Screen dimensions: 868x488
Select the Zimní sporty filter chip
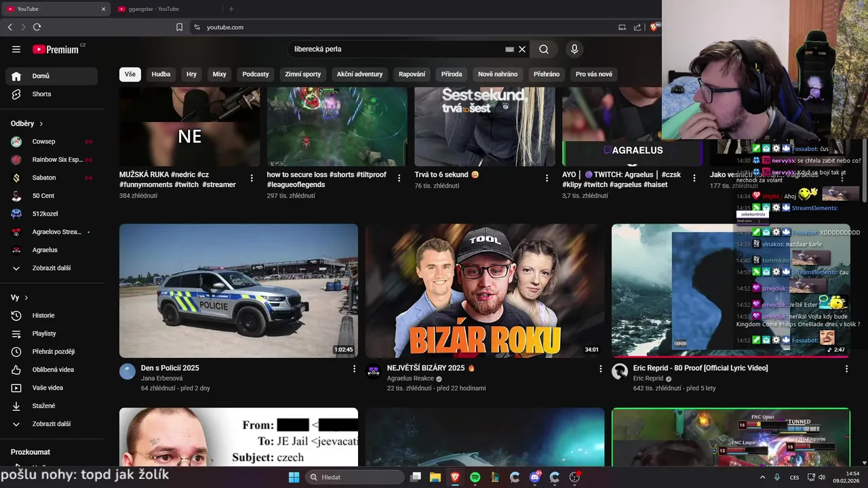303,74
